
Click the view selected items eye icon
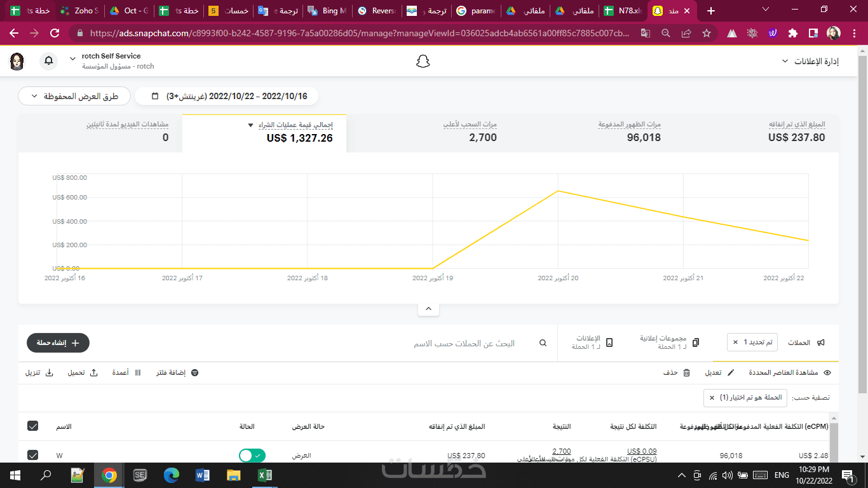pyautogui.click(x=827, y=372)
